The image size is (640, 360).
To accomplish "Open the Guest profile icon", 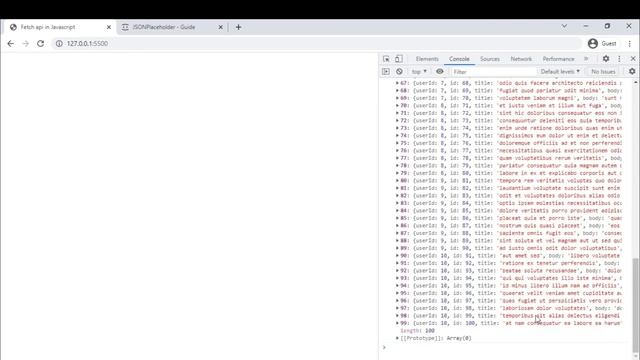I will [x=593, y=43].
